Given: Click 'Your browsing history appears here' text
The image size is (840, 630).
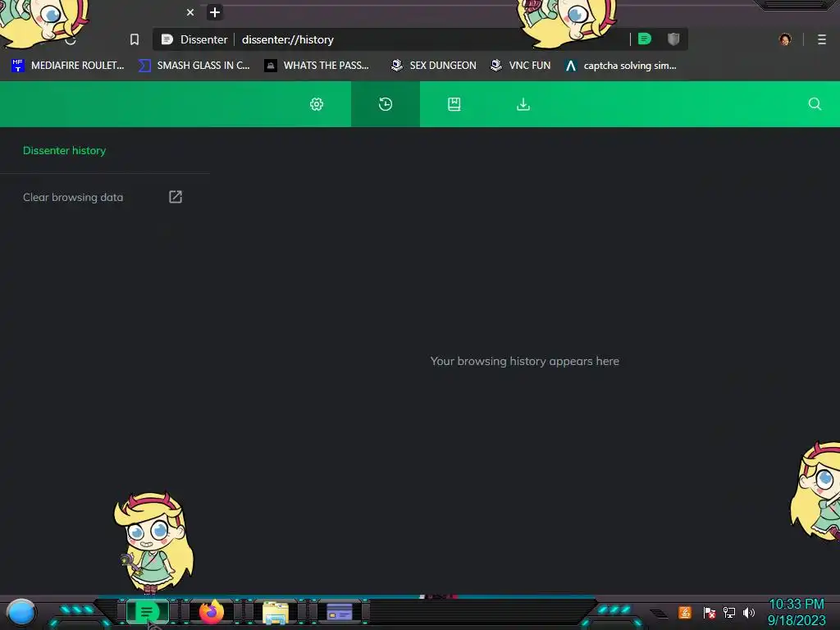Looking at the screenshot, I should (x=524, y=361).
